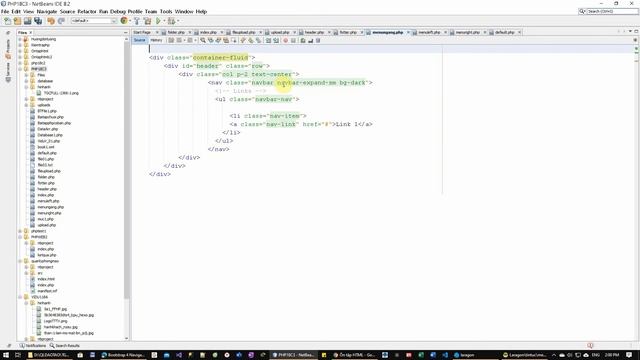
Task: Click the Search input field
Action: coord(611,11)
